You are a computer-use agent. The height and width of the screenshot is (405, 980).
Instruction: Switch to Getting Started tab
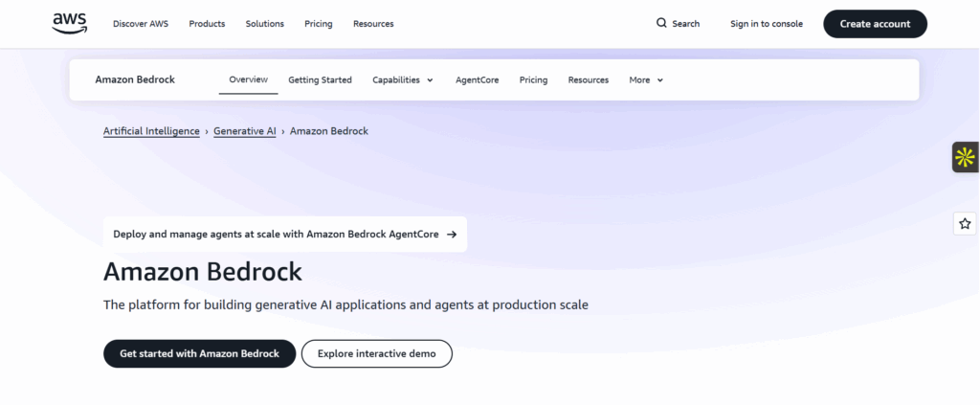coord(320,80)
